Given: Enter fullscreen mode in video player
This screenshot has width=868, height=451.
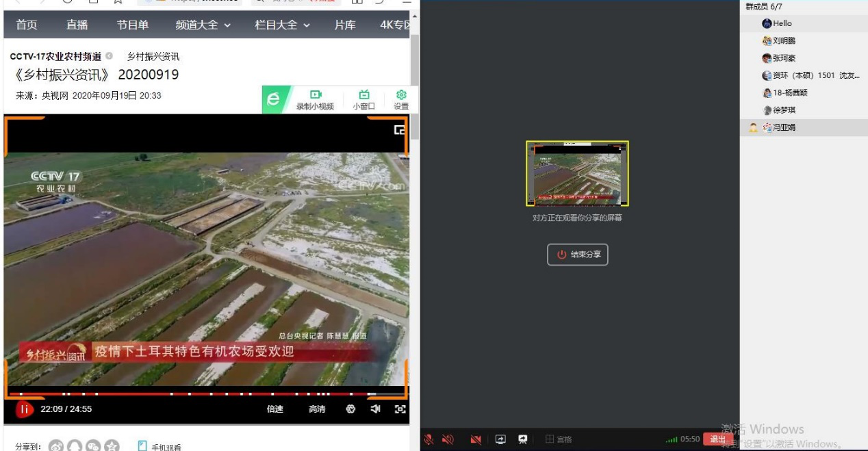Looking at the screenshot, I should [x=400, y=409].
